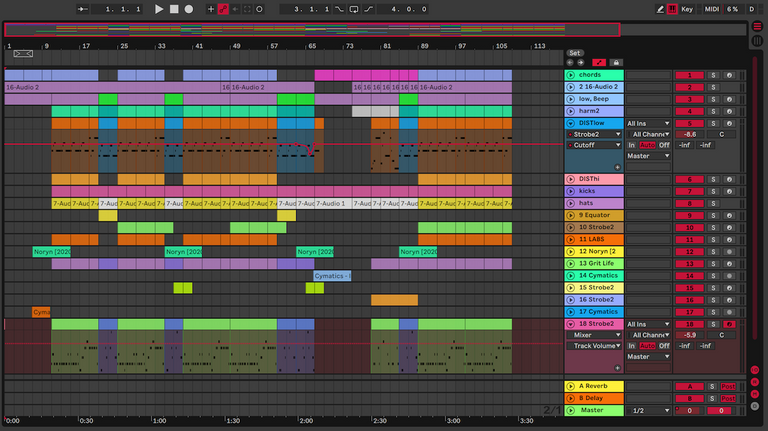Arm the harm2 track for recording
Viewport: 768px width, 431px height.
[729, 111]
